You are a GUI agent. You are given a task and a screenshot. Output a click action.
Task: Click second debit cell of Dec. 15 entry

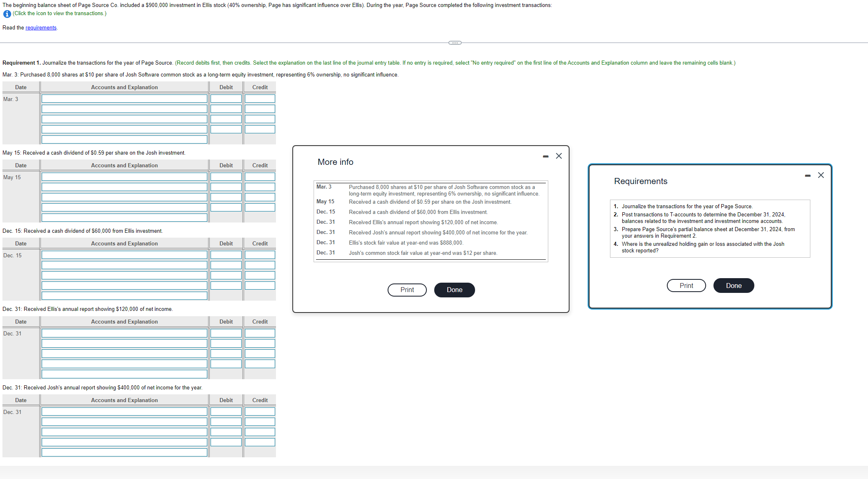[x=226, y=265]
